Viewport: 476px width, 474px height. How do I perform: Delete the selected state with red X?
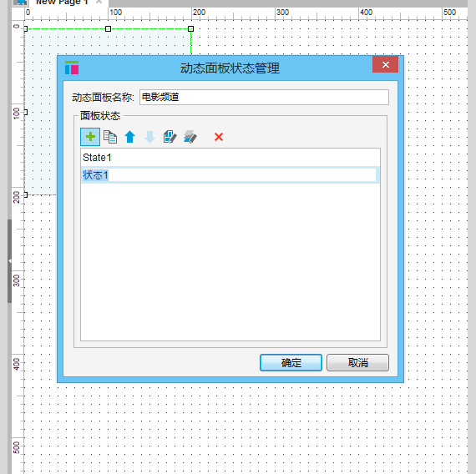click(219, 137)
